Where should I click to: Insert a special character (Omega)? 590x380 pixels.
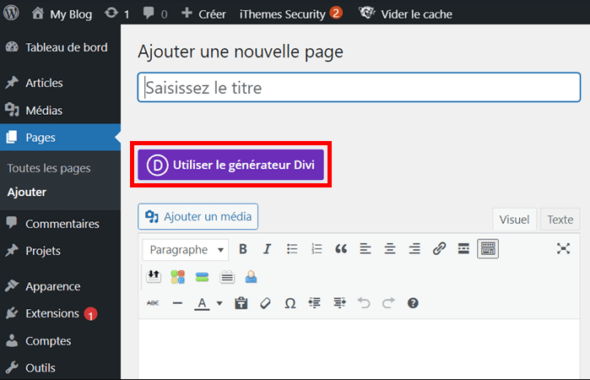click(x=290, y=303)
